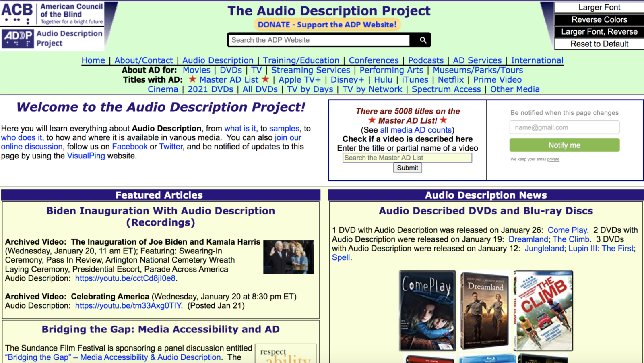Switch to Reverse Colors mode
Viewport: 644px width, 363px height.
pos(599,20)
